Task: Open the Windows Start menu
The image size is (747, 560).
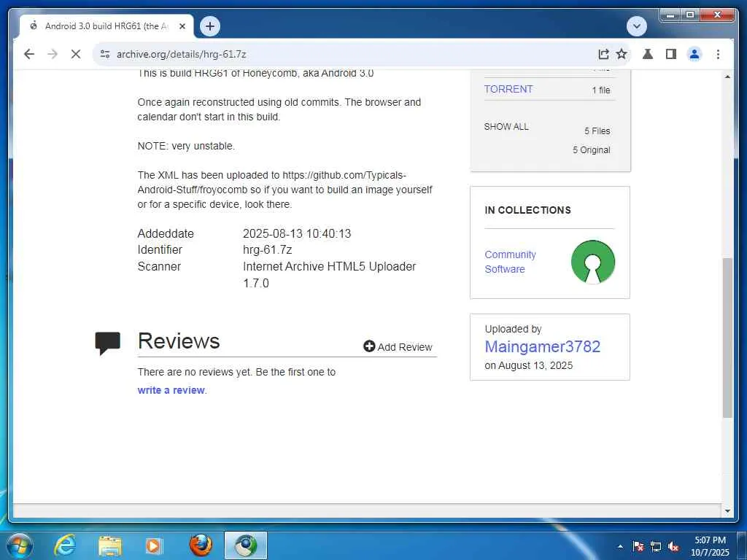Action: tap(20, 545)
